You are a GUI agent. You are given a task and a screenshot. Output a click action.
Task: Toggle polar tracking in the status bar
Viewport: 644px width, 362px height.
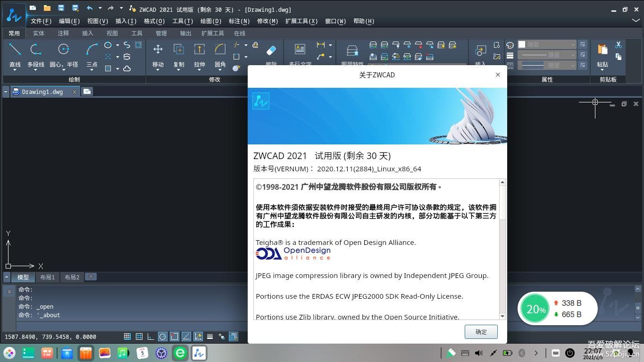(162, 337)
